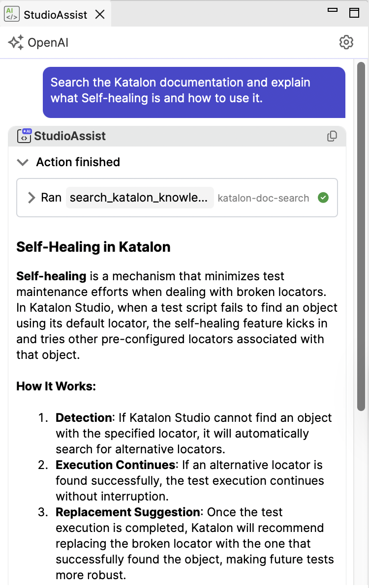Viewport: 369px width, 588px height.
Task: Collapse the Action finished section
Action: tap(23, 162)
